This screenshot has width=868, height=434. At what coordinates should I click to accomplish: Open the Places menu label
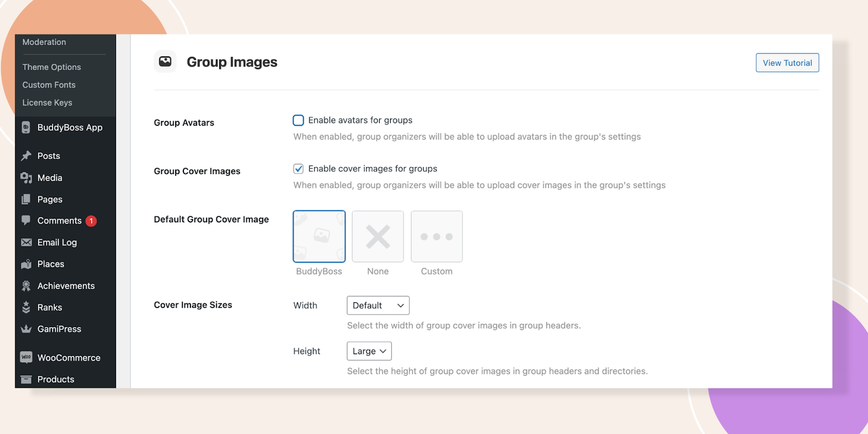pos(51,264)
